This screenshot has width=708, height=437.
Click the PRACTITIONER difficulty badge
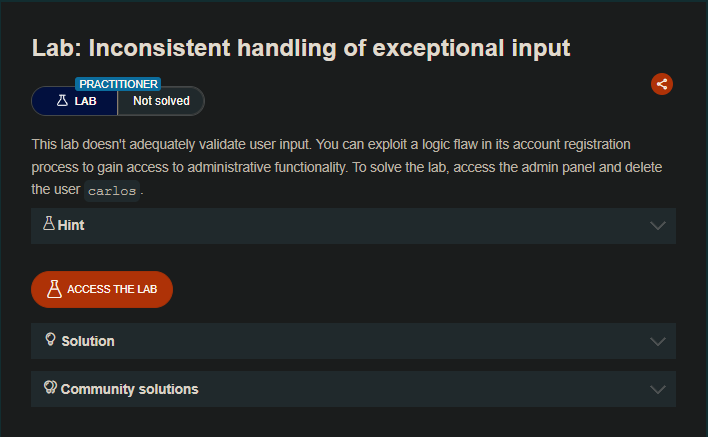click(x=118, y=84)
